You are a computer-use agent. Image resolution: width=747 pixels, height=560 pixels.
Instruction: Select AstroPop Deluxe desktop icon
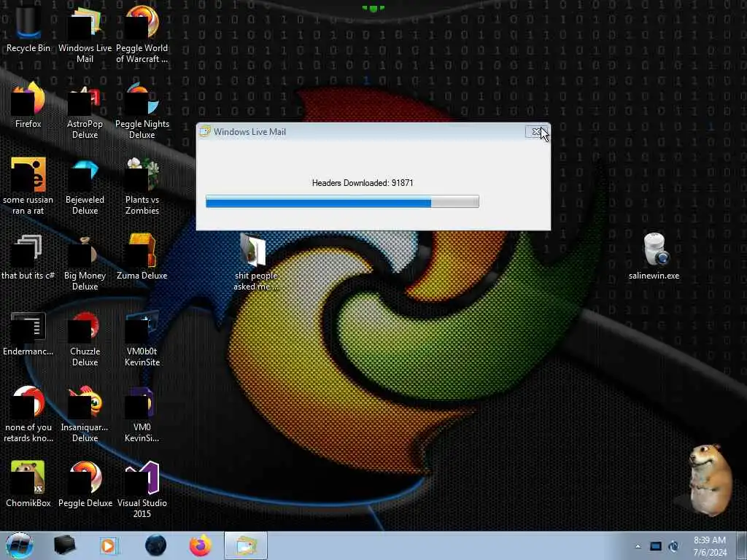pyautogui.click(x=85, y=111)
